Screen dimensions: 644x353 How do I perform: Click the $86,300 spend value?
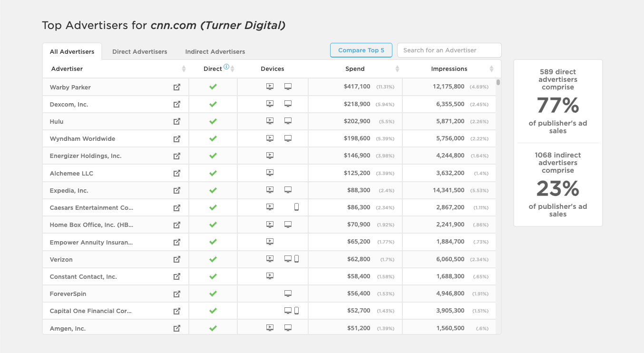coord(359,207)
